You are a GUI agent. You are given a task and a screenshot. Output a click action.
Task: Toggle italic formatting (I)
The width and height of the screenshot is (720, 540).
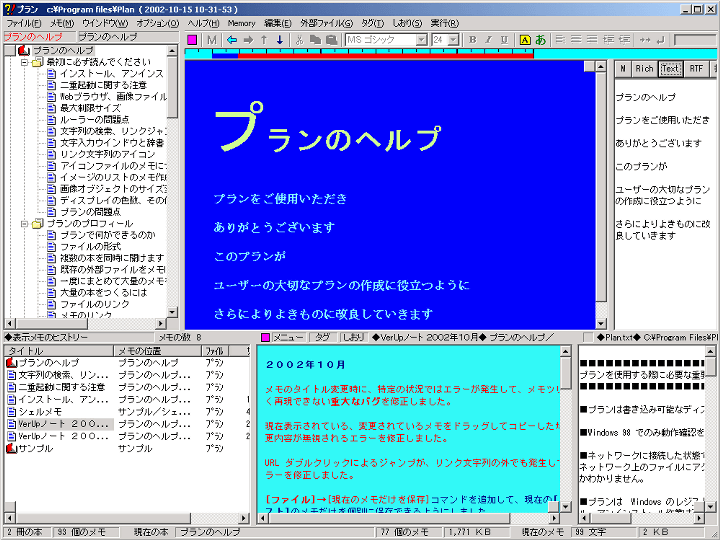click(x=488, y=40)
